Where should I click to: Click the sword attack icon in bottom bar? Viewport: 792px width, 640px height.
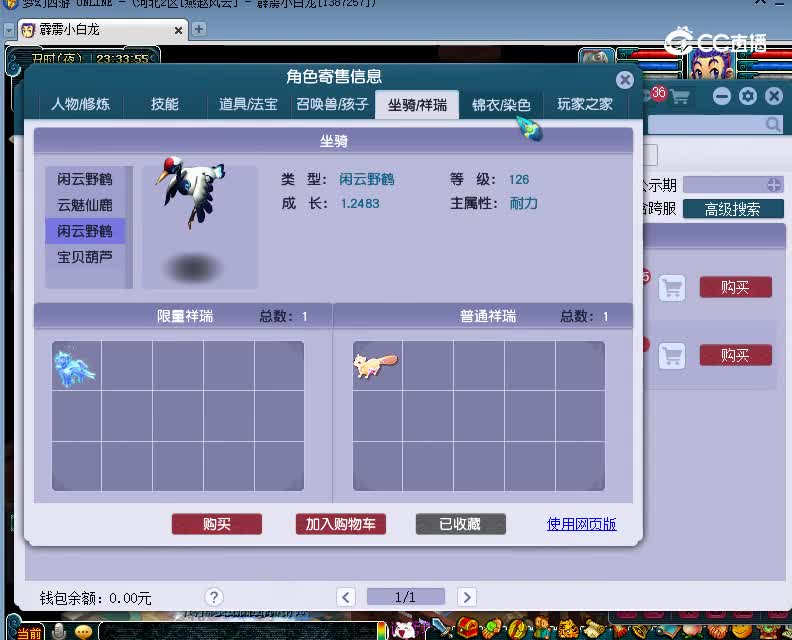coord(442,628)
